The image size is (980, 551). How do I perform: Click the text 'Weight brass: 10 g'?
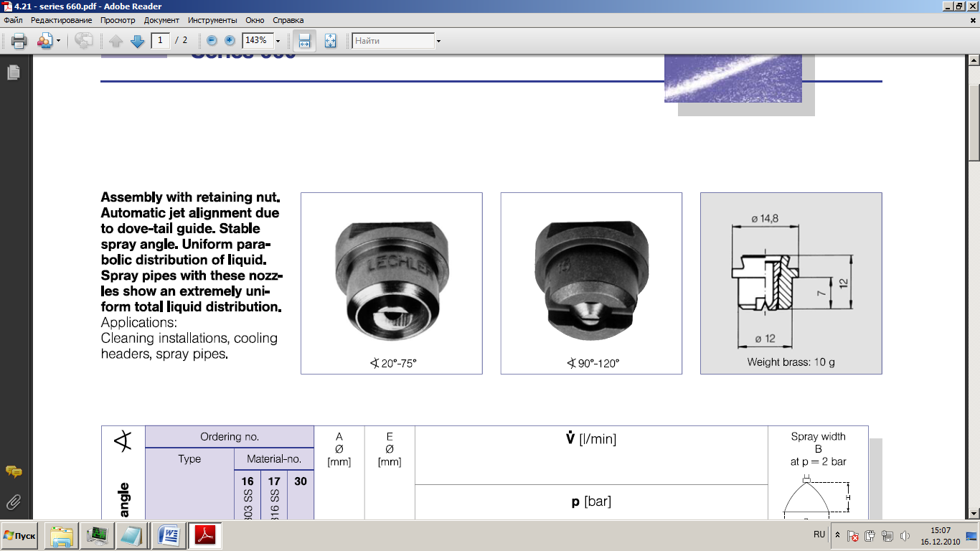click(x=791, y=362)
